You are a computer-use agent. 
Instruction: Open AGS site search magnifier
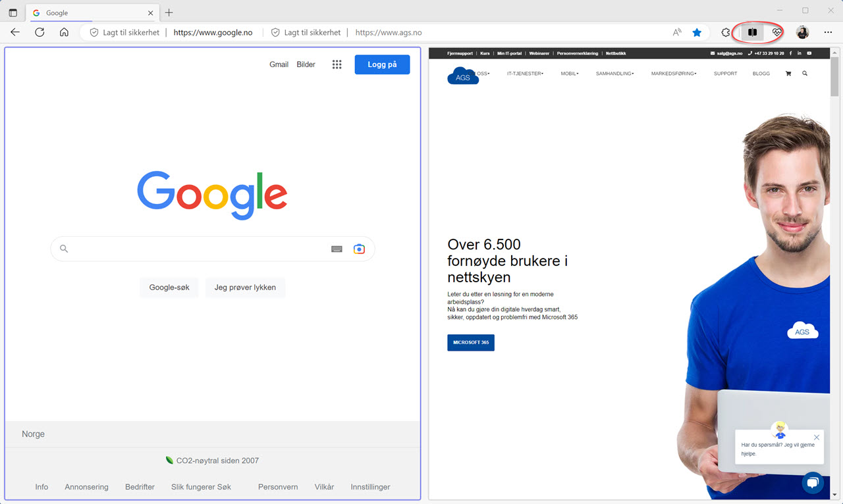(x=805, y=74)
